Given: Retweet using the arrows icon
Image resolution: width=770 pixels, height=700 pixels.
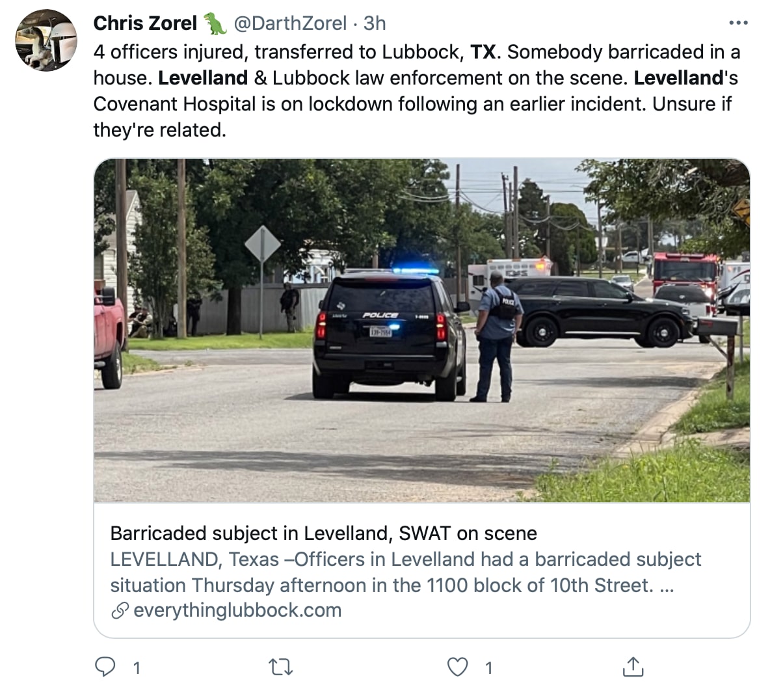Looking at the screenshot, I should click(x=281, y=667).
